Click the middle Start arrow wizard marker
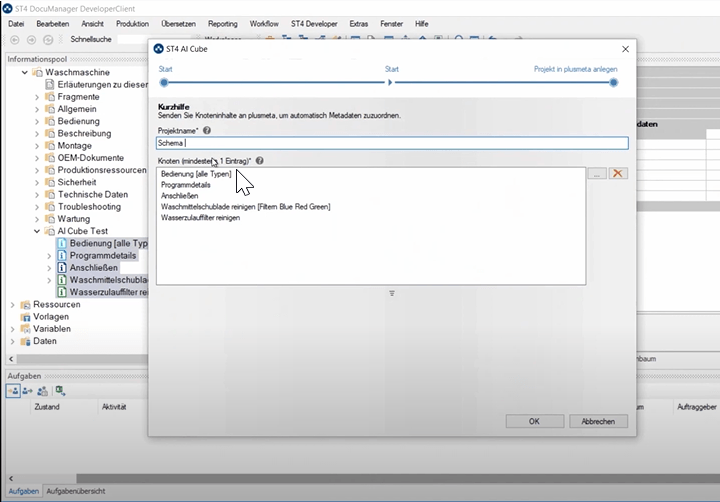Viewport: 720px width, 502px height. [390, 83]
